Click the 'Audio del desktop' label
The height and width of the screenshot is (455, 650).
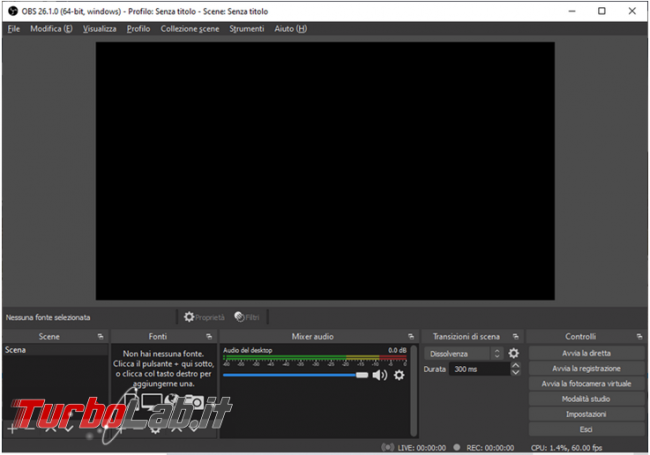tap(247, 350)
